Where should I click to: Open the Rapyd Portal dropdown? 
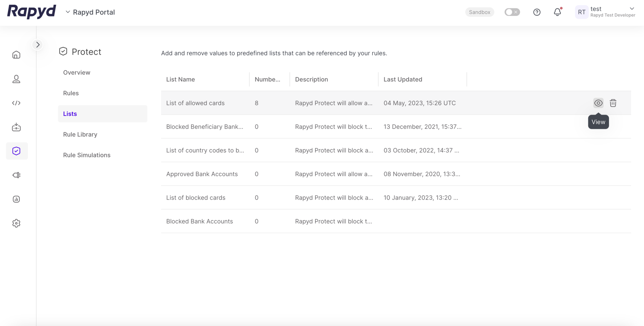(90, 12)
